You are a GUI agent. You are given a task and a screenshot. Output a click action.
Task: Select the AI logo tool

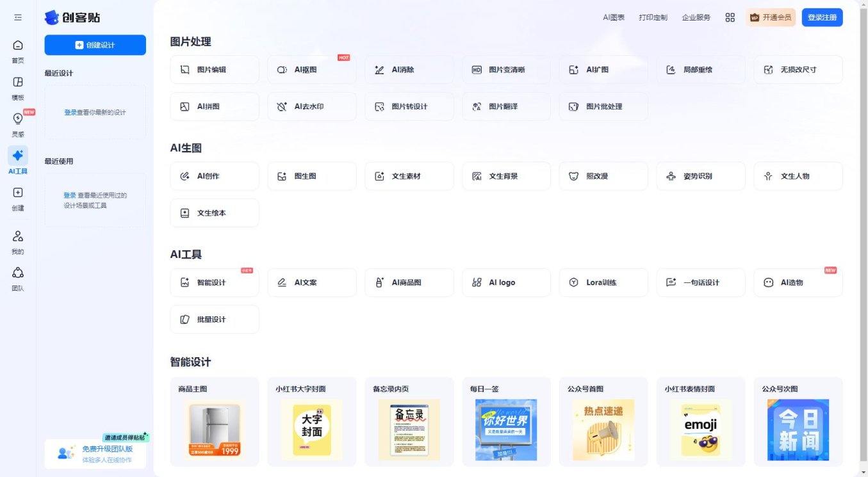point(506,282)
